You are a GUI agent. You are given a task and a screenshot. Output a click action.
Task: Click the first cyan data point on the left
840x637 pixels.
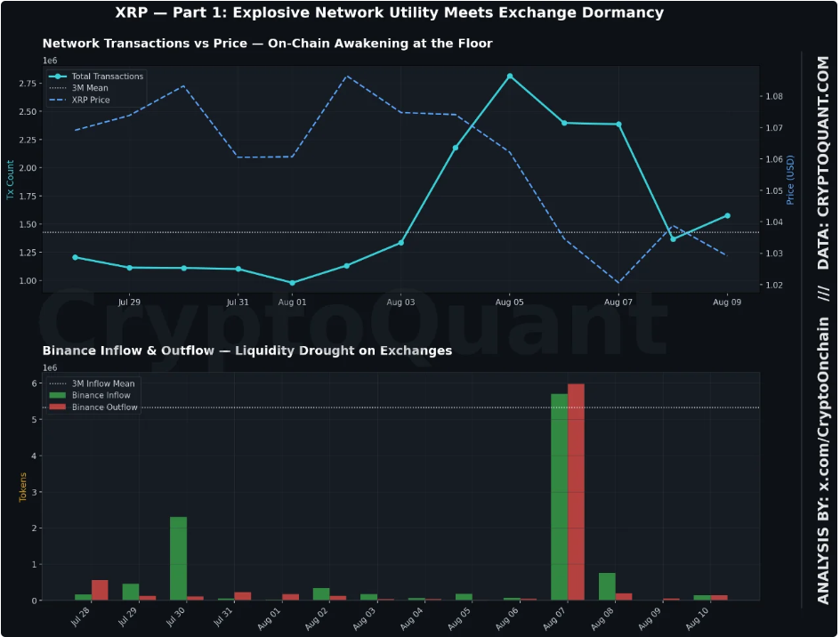pyautogui.click(x=75, y=258)
